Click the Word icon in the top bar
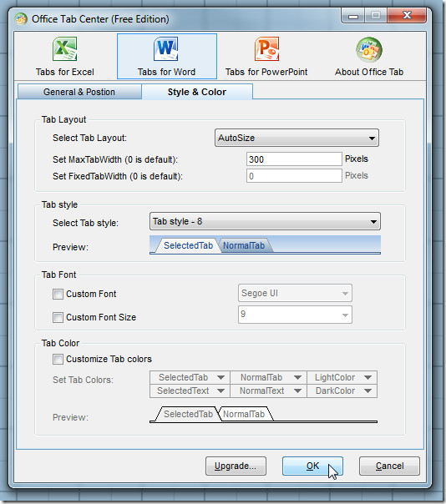 point(165,49)
